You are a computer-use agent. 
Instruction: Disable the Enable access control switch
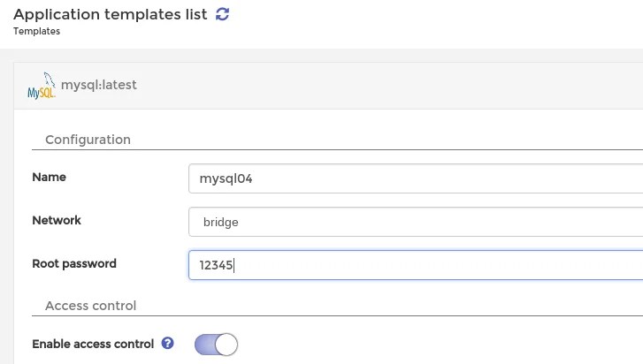[216, 344]
